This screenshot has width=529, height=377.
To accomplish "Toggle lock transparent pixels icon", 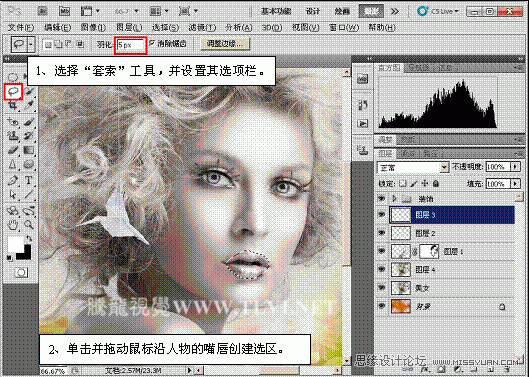I will click(x=403, y=184).
